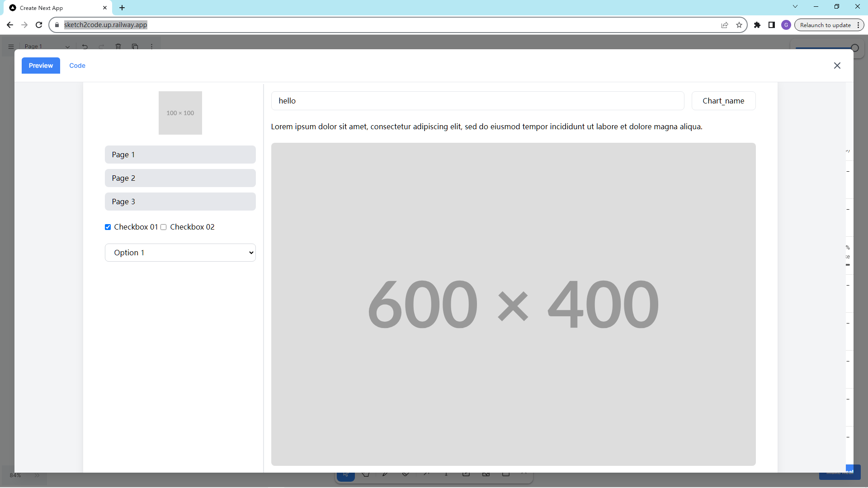Open the browser extensions puzzle icon
The width and height of the screenshot is (868, 488).
[757, 25]
